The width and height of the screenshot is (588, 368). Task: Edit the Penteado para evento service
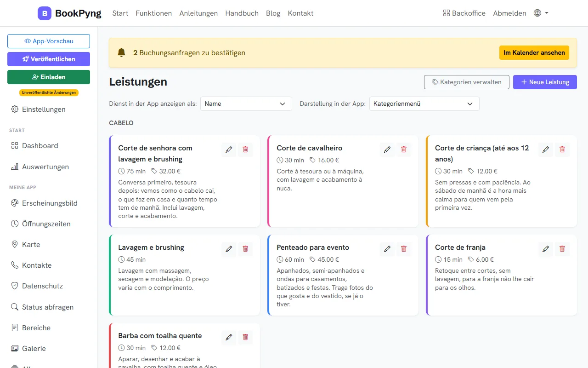[387, 249]
